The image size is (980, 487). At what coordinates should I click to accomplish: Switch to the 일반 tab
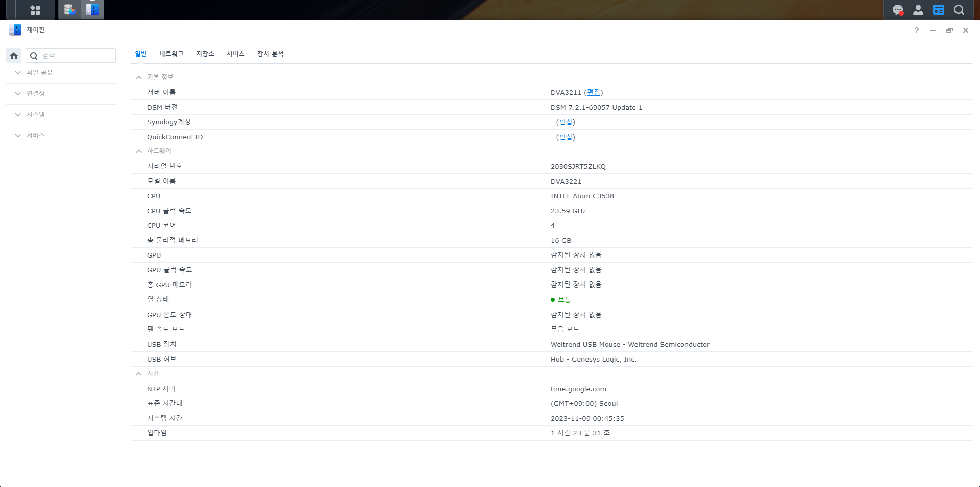click(141, 54)
